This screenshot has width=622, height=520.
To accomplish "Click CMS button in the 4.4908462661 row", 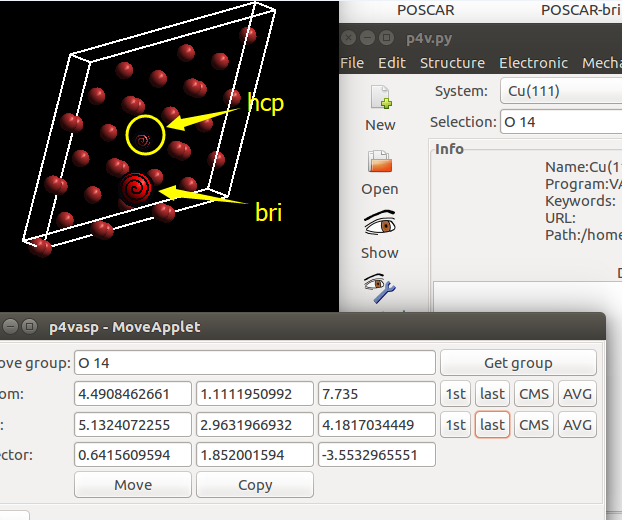I will coord(534,393).
